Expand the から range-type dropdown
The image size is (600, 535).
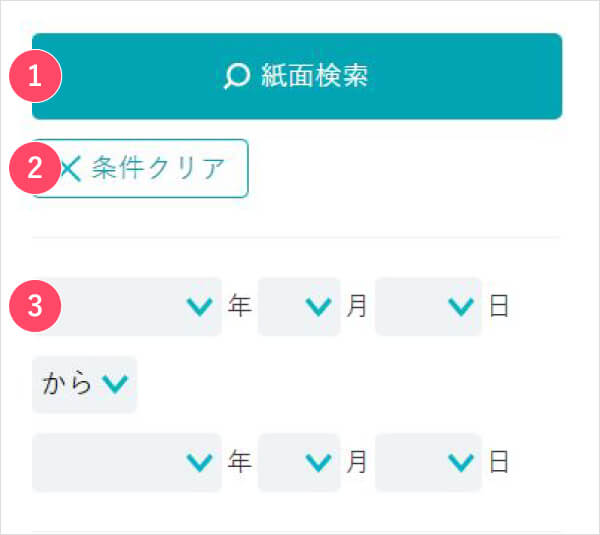[x=84, y=385]
